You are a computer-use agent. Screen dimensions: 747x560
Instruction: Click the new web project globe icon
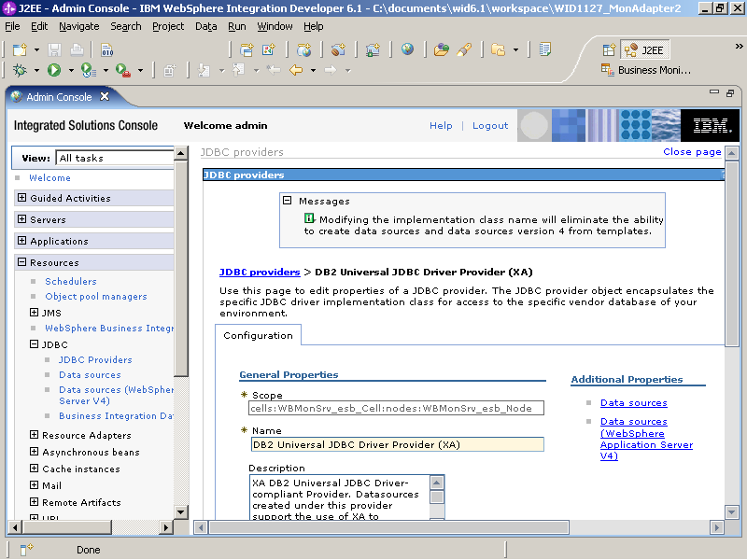tap(304, 49)
